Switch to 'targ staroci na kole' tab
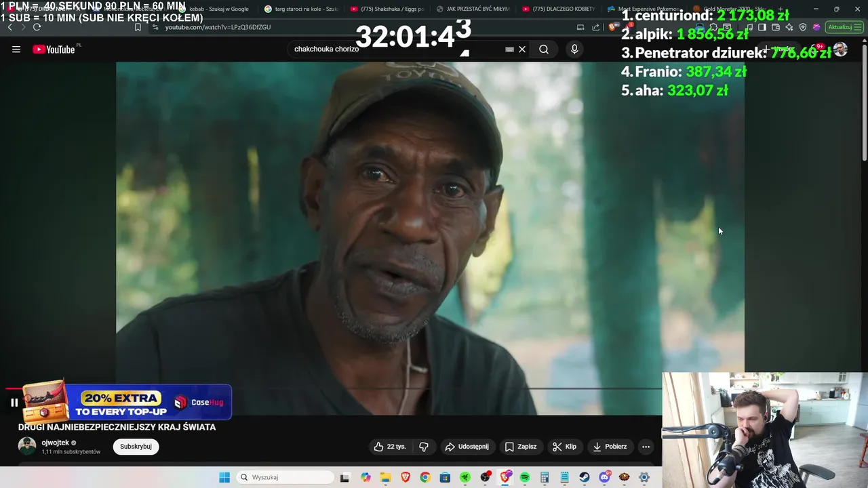Viewport: 868px width, 488px height. (302, 9)
